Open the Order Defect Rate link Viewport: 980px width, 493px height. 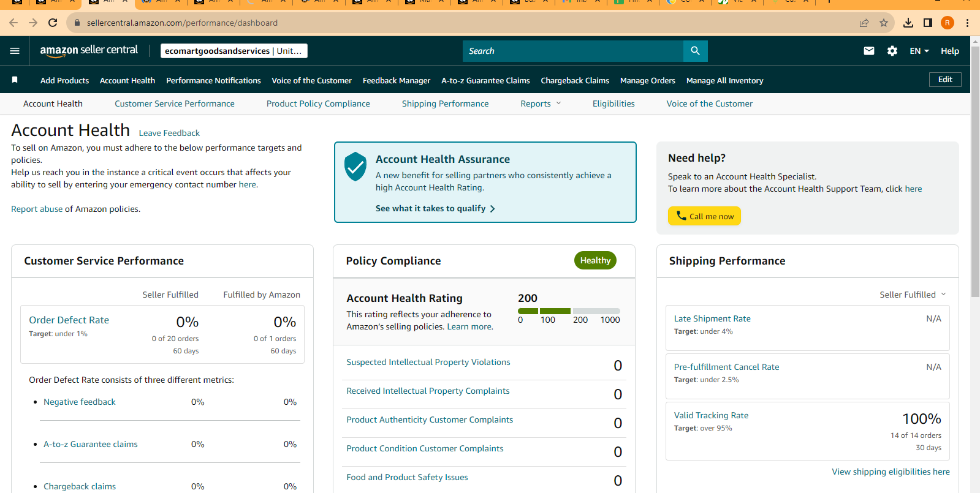coord(69,320)
